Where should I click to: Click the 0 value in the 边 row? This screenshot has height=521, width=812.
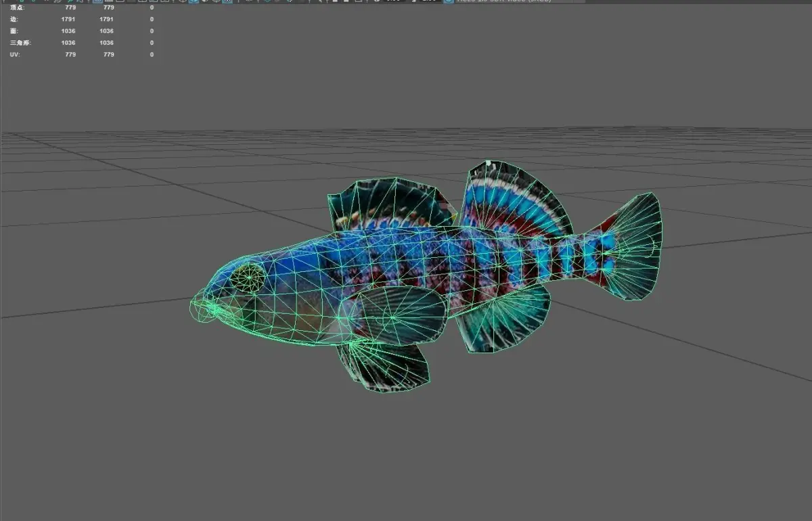152,20
